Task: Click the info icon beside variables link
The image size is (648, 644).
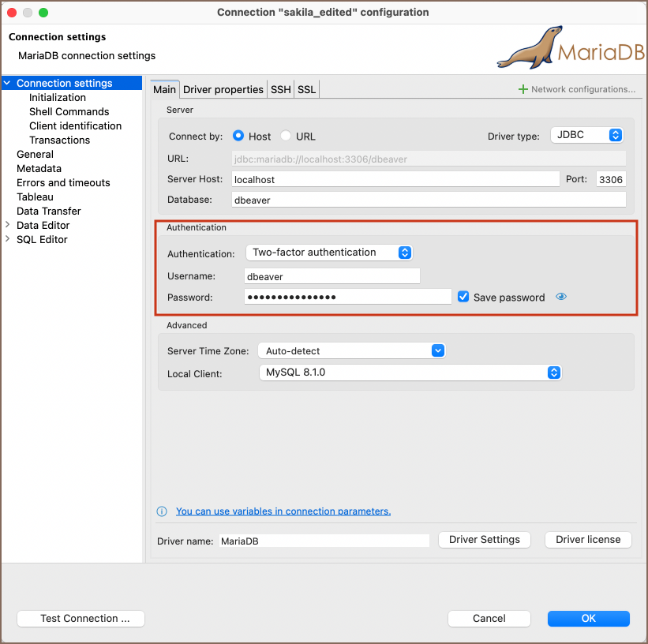Action: click(162, 511)
